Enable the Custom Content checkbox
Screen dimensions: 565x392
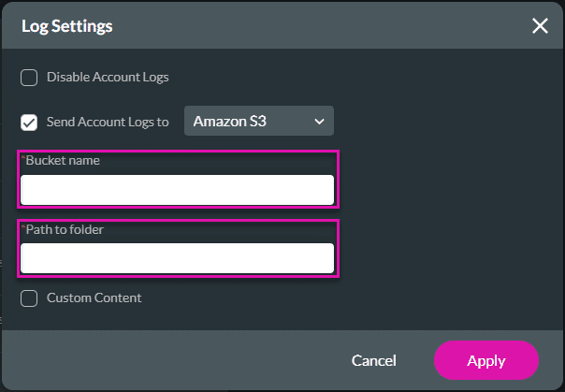click(29, 298)
